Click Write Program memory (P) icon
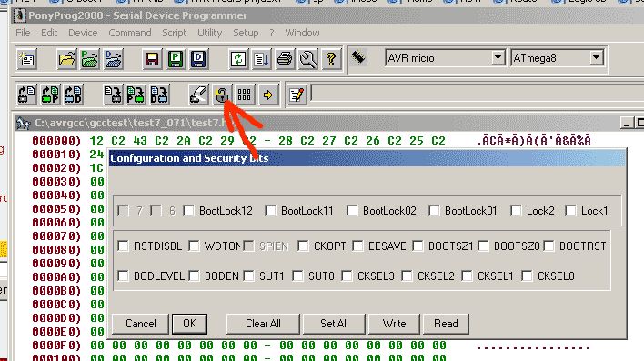Screen dimensions: 644x361 pos(136,95)
